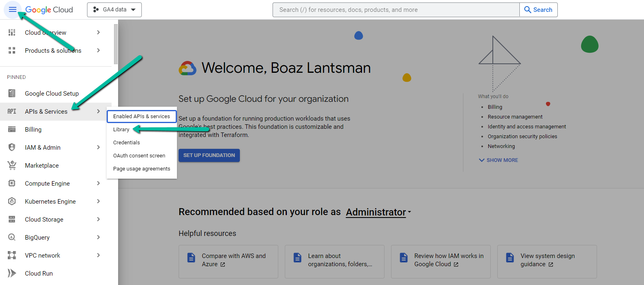Click the Cloud overview sidebar icon
Screen dimensions: 644x285
12,32
